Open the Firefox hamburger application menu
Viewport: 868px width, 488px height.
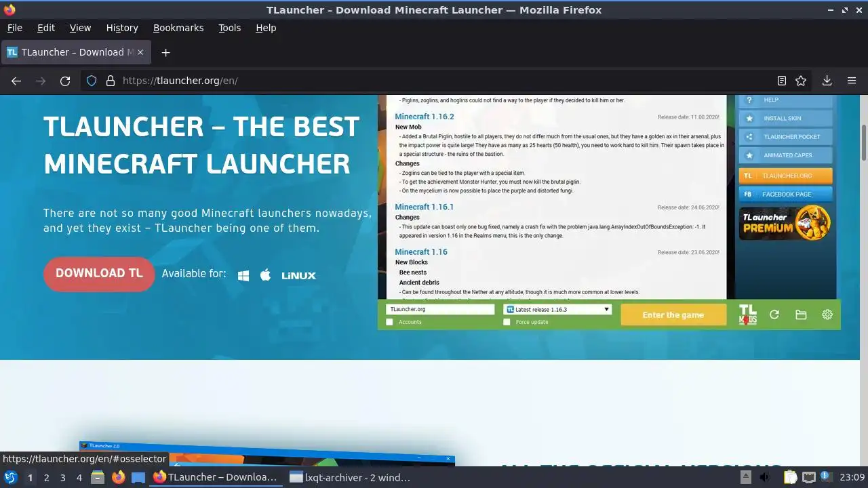(x=852, y=81)
